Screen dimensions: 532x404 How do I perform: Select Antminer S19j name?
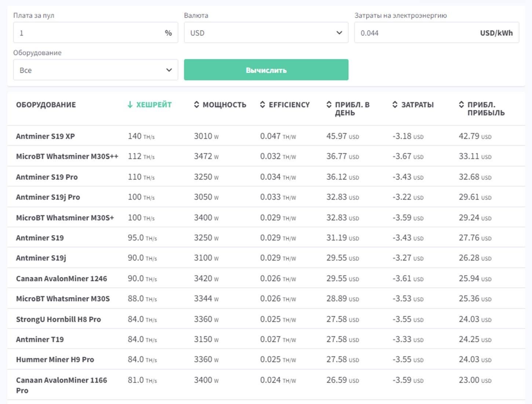pos(41,258)
